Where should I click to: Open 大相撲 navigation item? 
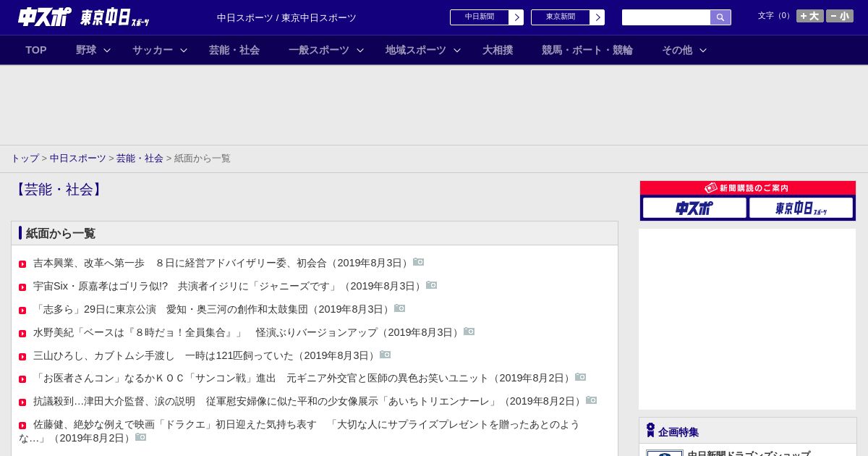point(498,50)
